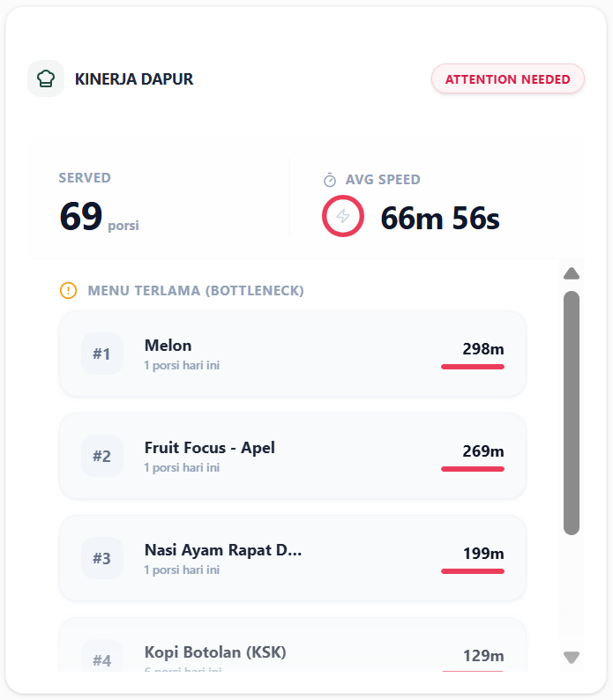Click the red bar under 298m
Screen dimensions: 613x700
click(473, 367)
